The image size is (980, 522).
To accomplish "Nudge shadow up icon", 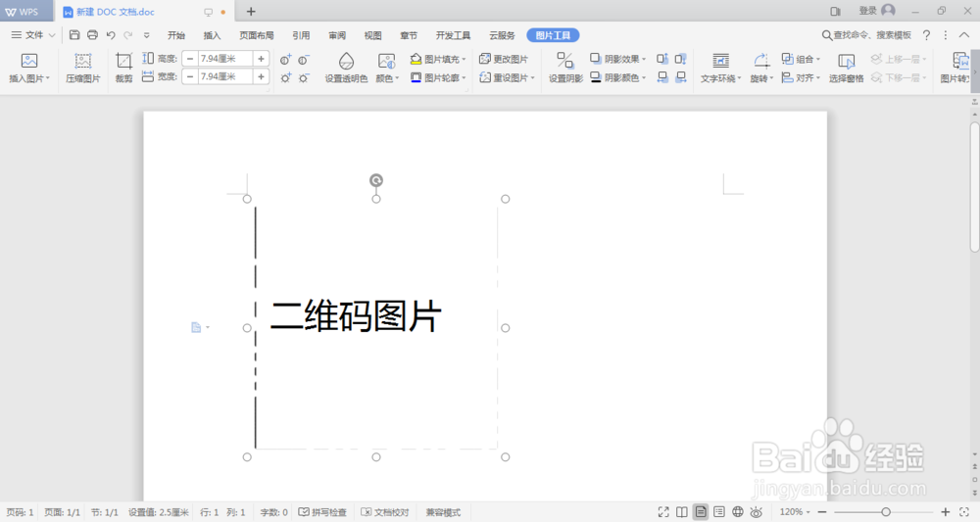I will (x=662, y=59).
